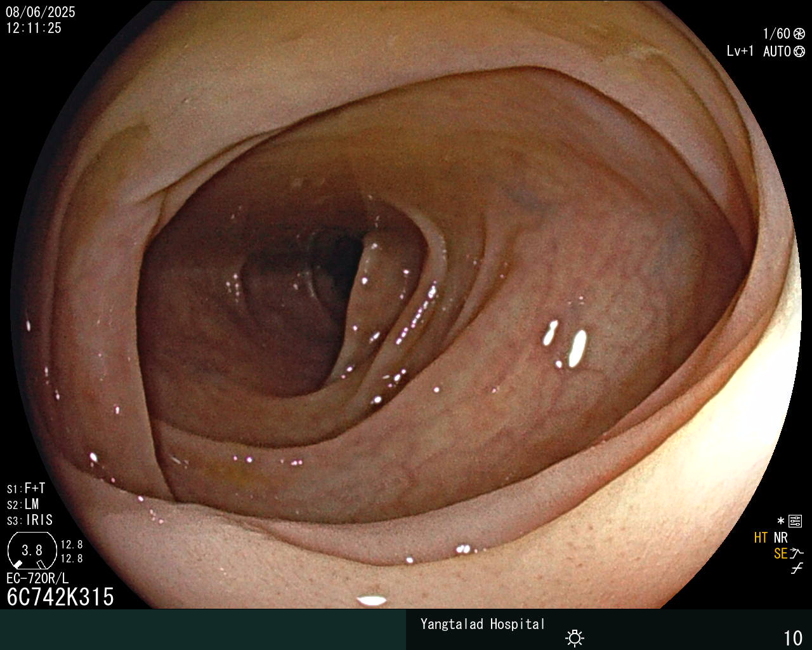Click the shutter speed fan icon beside 1/60
Image resolution: width=812 pixels, height=650 pixels.
pos(799,34)
